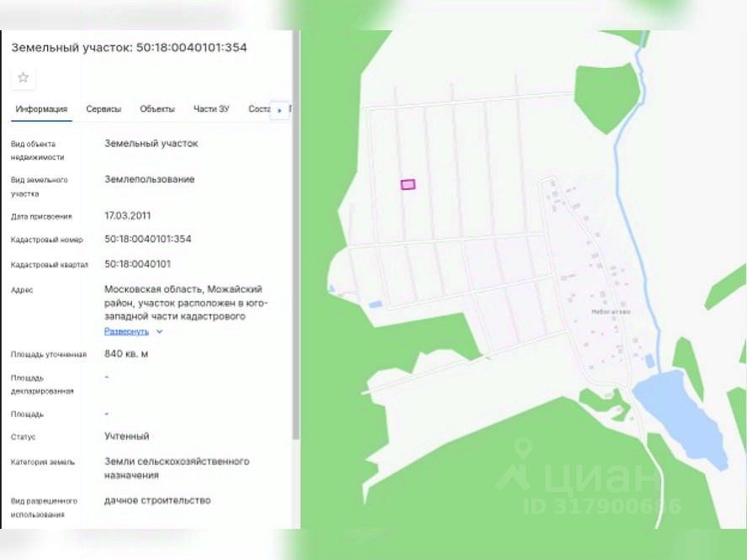Click the Циан watermark logo on the map
The image size is (747, 560).
click(580, 477)
